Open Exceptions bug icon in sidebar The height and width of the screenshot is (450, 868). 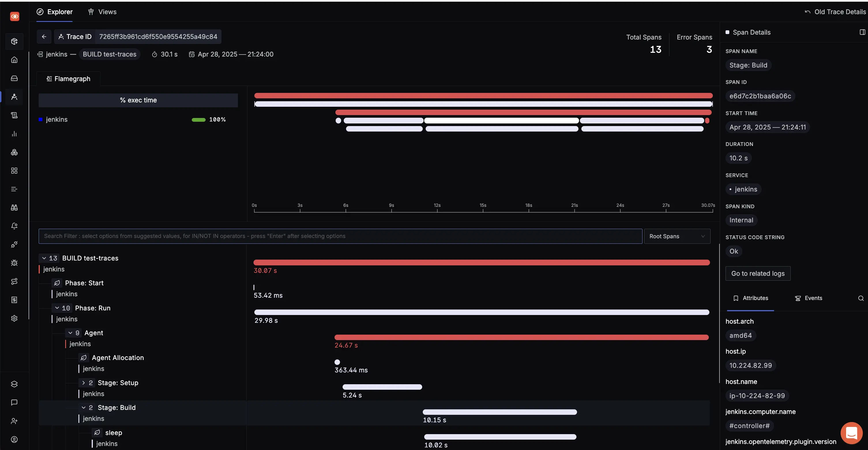point(14,263)
